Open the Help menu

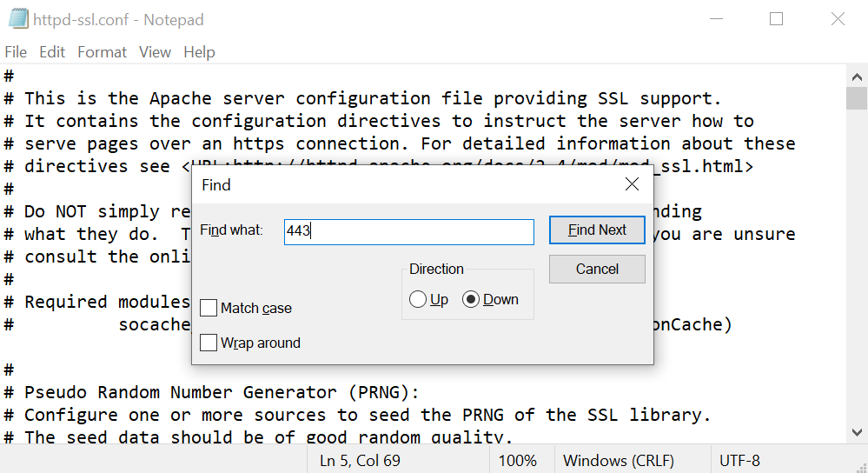click(199, 52)
